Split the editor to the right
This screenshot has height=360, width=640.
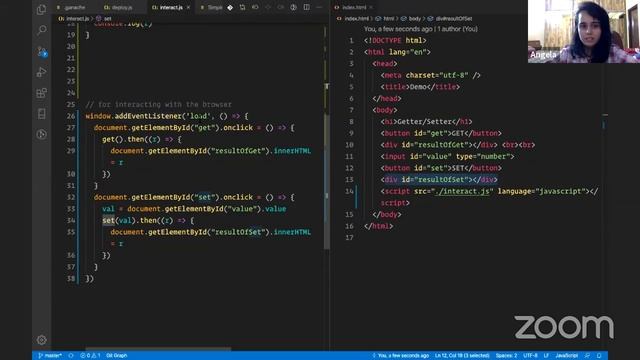pos(306,7)
